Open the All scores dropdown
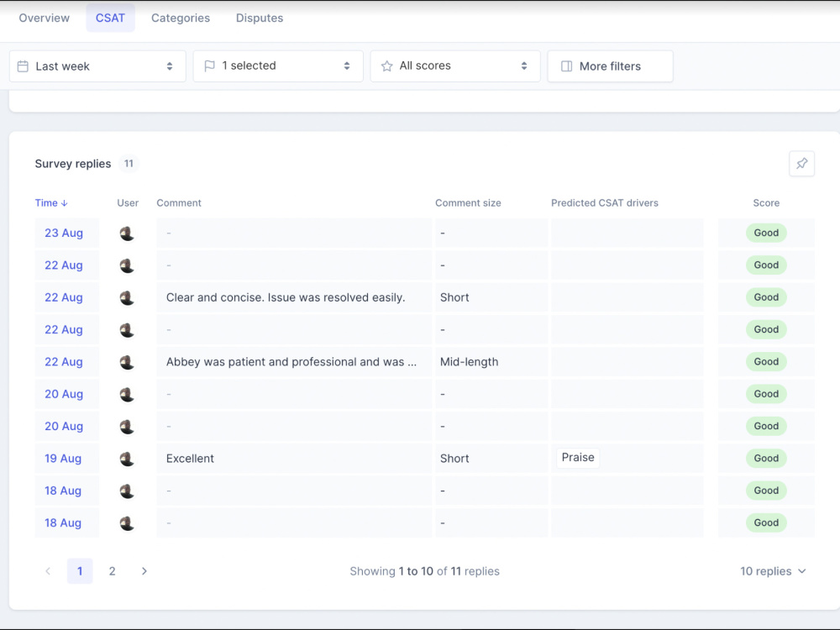 (455, 66)
